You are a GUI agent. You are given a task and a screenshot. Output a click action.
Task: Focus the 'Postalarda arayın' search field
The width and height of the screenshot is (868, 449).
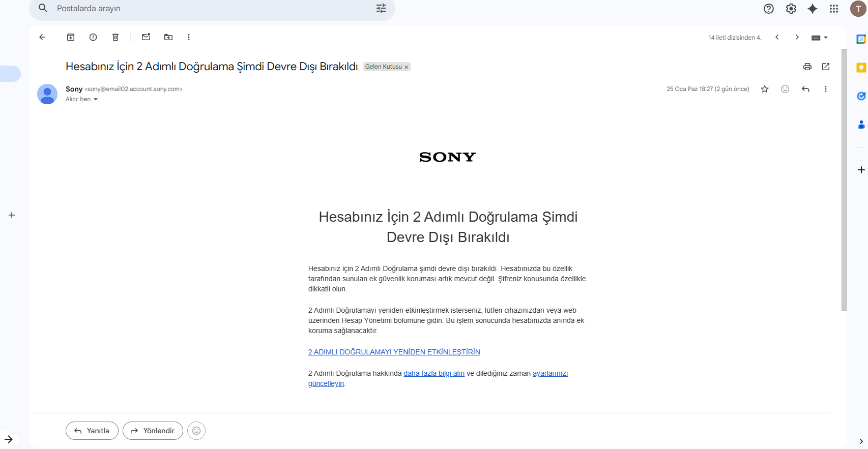click(212, 9)
